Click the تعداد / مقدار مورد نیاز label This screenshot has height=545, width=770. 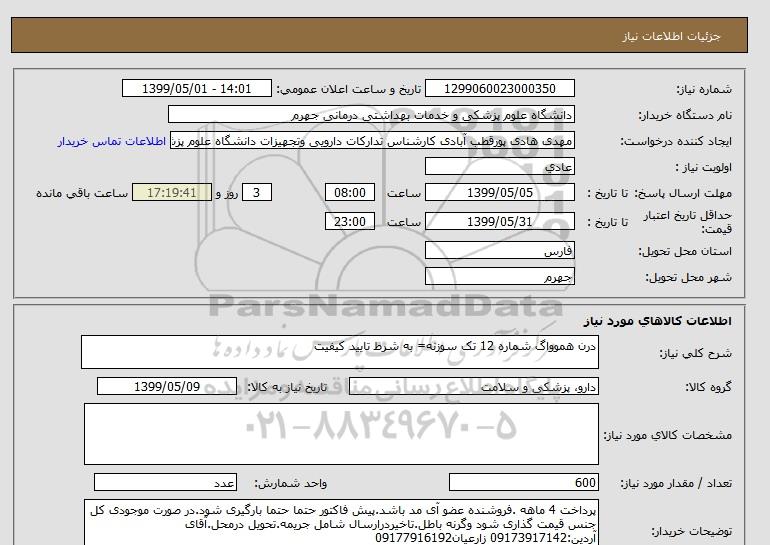(676, 483)
